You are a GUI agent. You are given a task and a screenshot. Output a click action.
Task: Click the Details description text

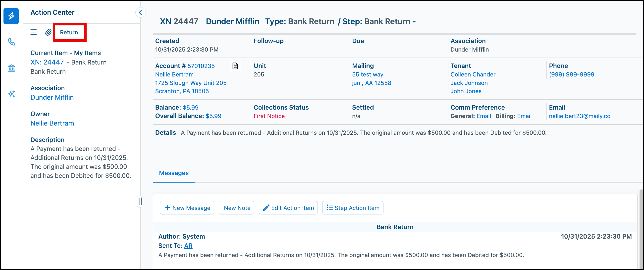coord(364,133)
